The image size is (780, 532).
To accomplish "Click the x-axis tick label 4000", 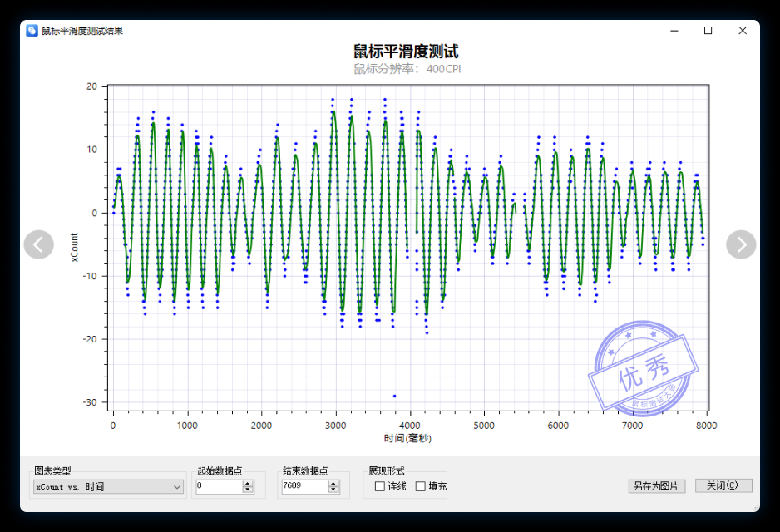I will coord(410,426).
